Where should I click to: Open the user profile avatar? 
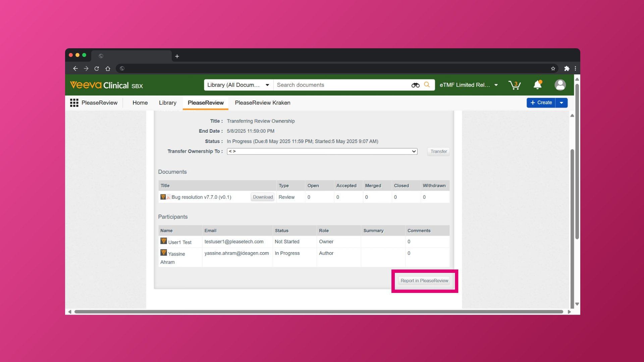pyautogui.click(x=560, y=85)
